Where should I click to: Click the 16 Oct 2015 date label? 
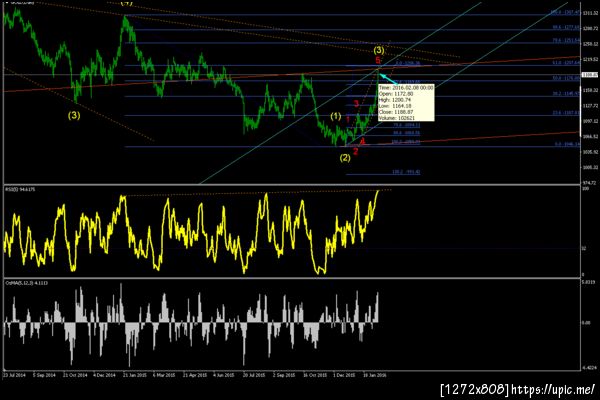pyautogui.click(x=315, y=376)
